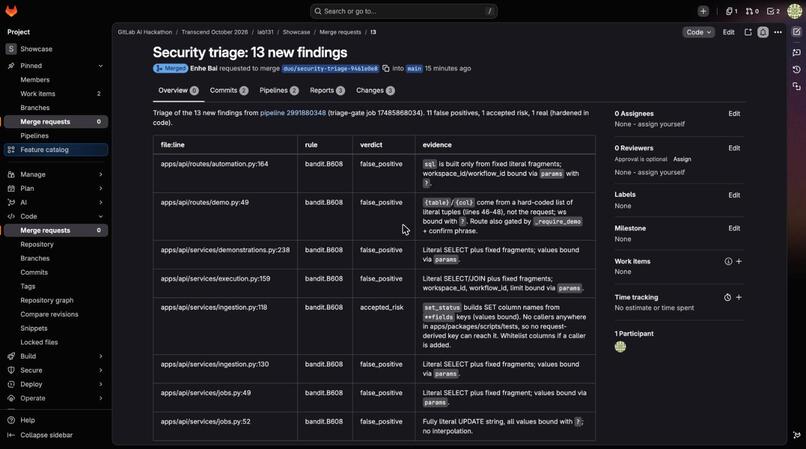Click Edit next to Milestone
The width and height of the screenshot is (806, 449).
coord(734,228)
